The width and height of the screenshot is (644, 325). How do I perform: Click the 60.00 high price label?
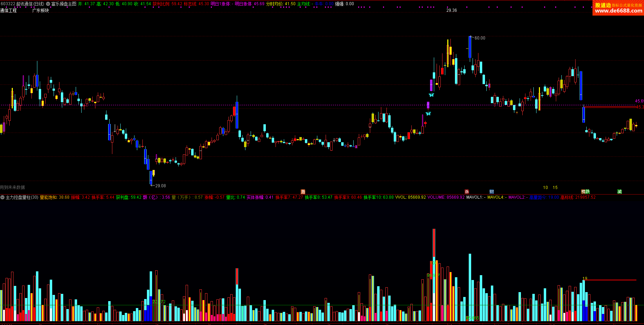click(x=479, y=38)
